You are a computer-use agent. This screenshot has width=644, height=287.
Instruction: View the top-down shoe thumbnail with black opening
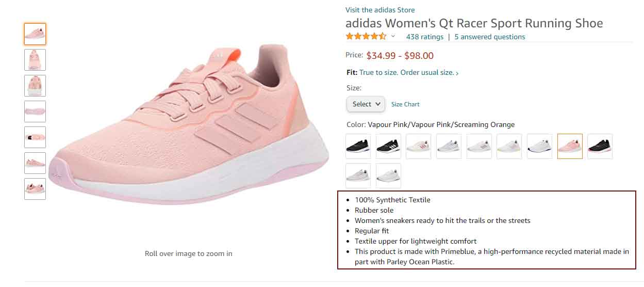pyautogui.click(x=35, y=137)
